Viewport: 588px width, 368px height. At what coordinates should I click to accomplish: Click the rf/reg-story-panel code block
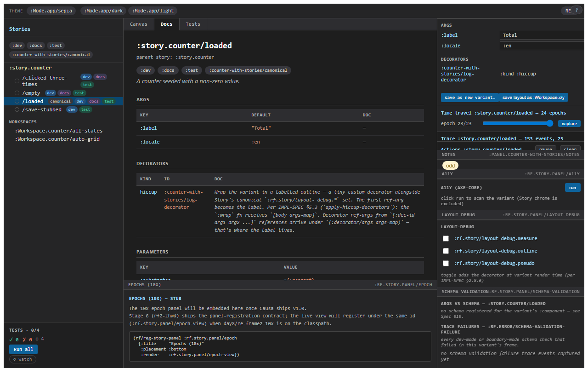click(x=280, y=346)
